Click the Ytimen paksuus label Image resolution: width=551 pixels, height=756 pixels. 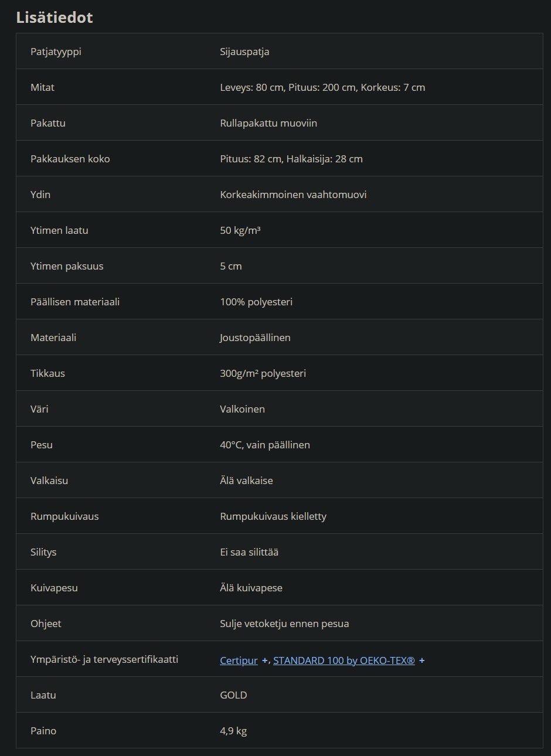pos(67,266)
